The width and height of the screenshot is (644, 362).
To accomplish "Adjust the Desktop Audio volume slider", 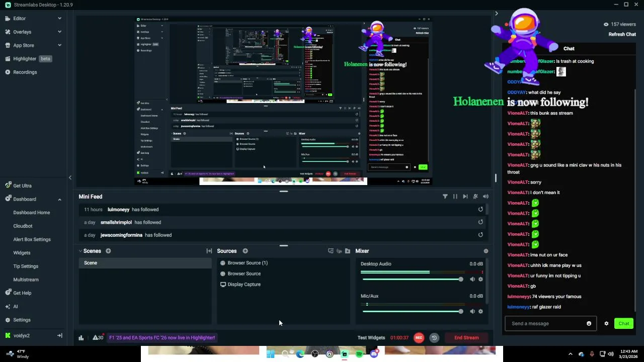I will pos(412,279).
